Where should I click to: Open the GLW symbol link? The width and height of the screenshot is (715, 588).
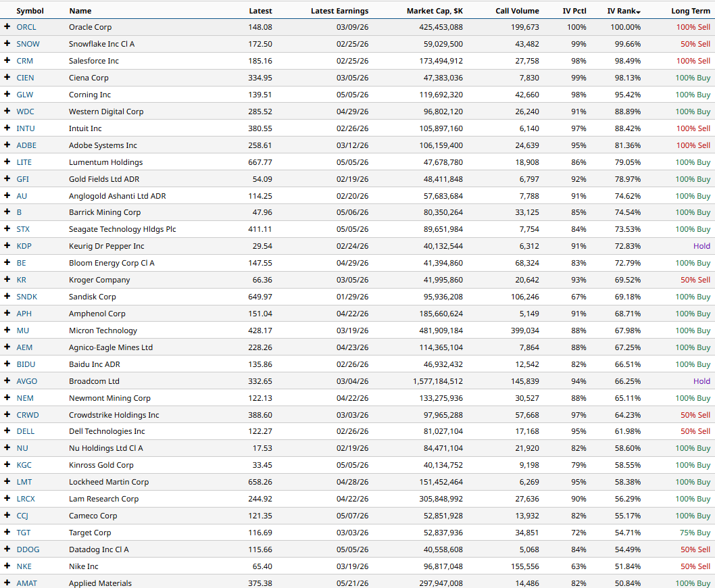pyautogui.click(x=24, y=95)
